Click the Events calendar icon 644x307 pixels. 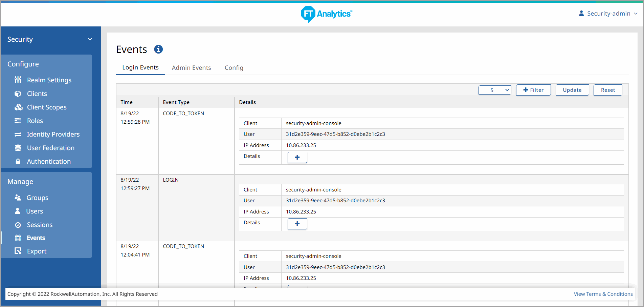pyautogui.click(x=18, y=238)
